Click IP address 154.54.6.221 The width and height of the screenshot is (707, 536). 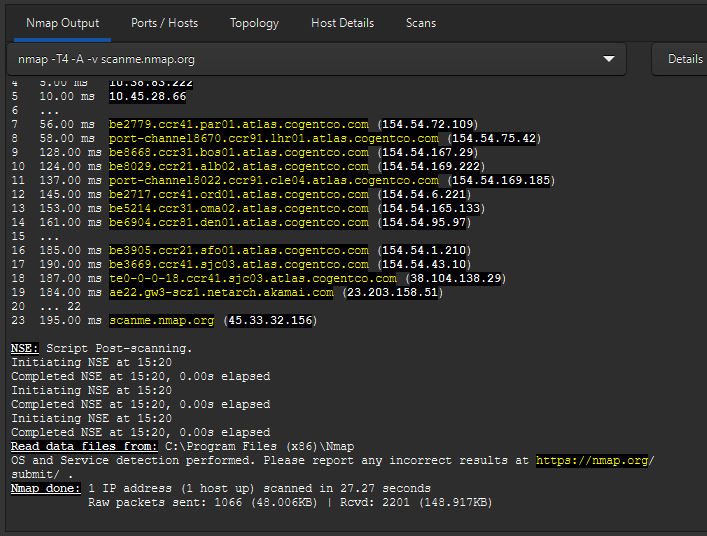point(424,194)
